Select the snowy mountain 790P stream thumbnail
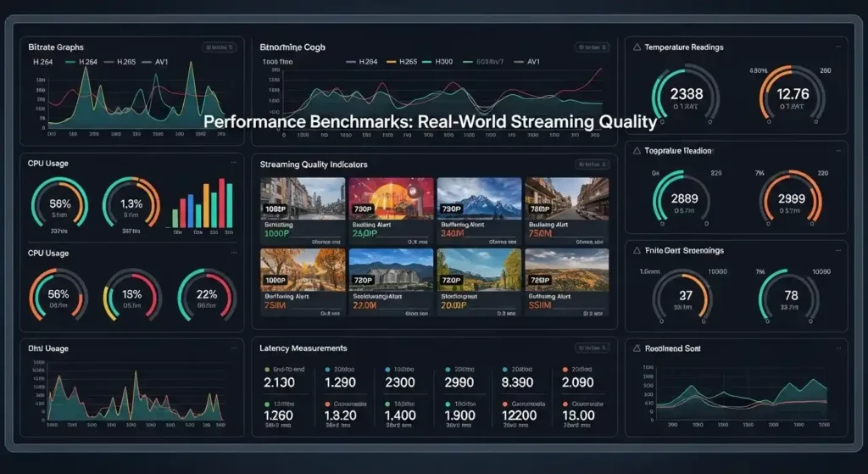Screen dimensions: 868x474 coord(478,197)
